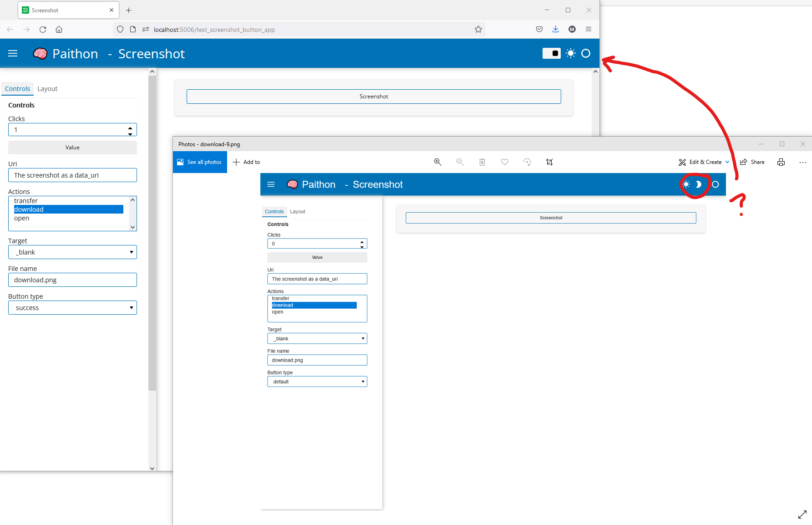Print the photo

[x=781, y=162]
